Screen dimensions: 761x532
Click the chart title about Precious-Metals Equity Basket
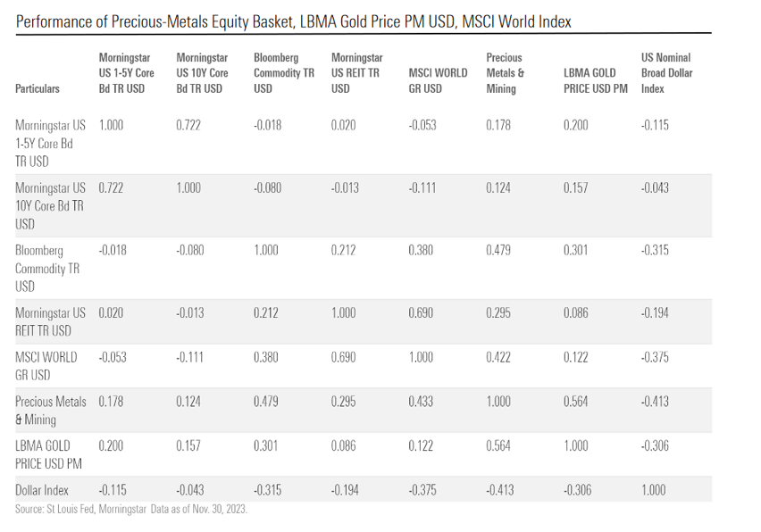pyautogui.click(x=294, y=21)
